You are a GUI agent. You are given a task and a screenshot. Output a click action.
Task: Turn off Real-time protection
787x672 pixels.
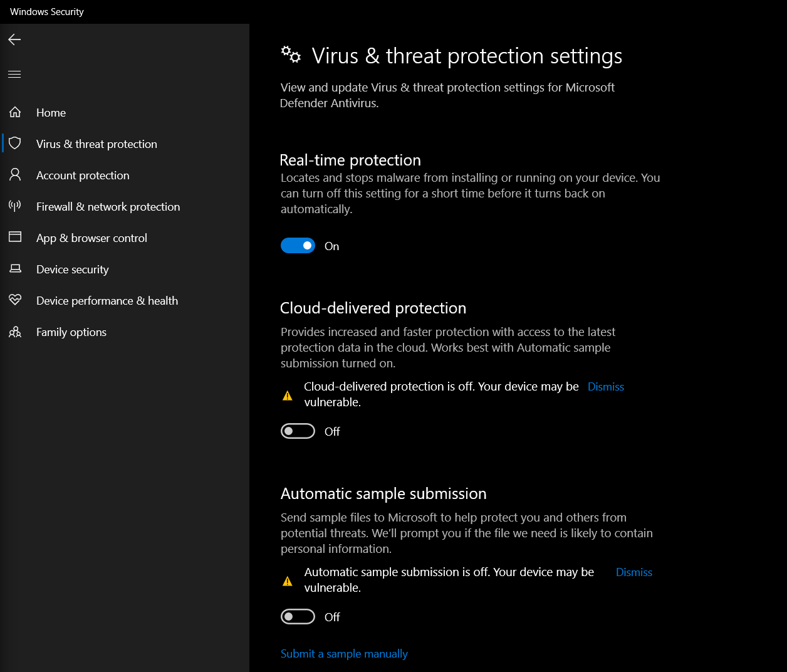click(x=298, y=245)
